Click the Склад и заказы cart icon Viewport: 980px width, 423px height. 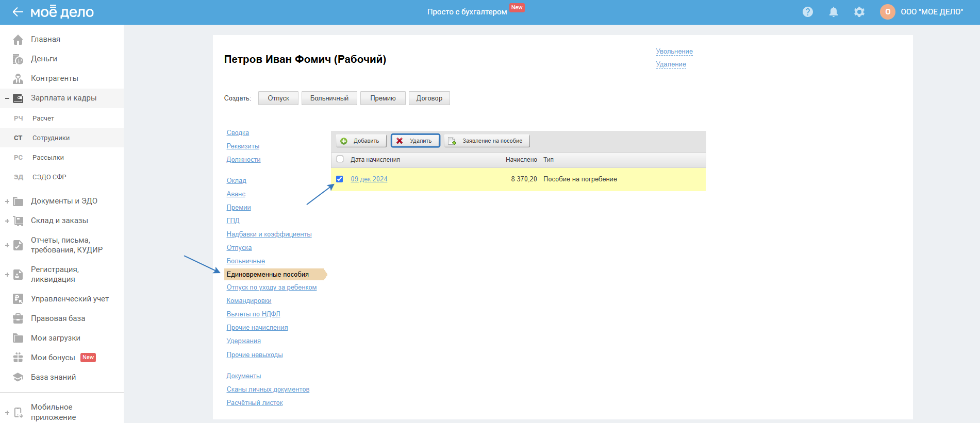(18, 221)
